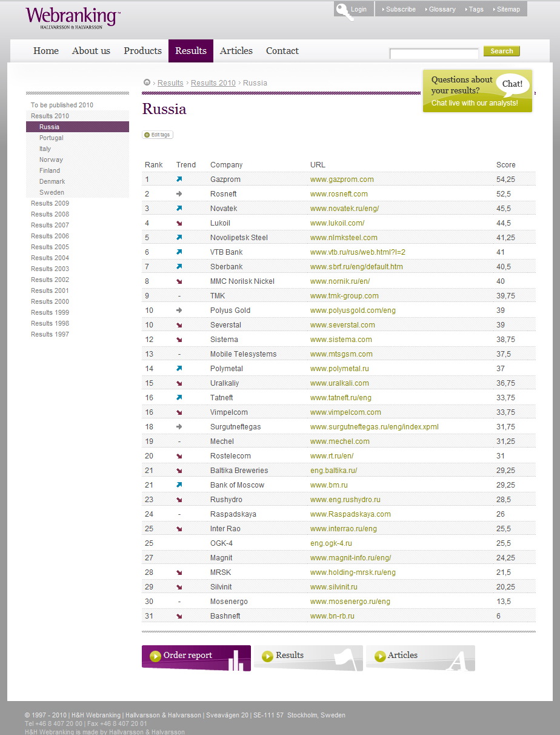The image size is (560, 735).
Task: Open the Contact tab
Action: point(282,51)
